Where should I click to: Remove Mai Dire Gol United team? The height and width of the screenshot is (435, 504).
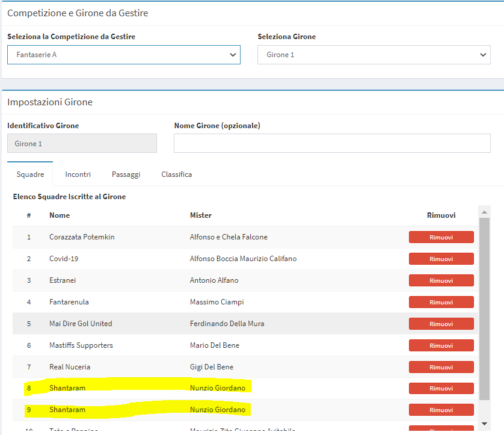441,324
